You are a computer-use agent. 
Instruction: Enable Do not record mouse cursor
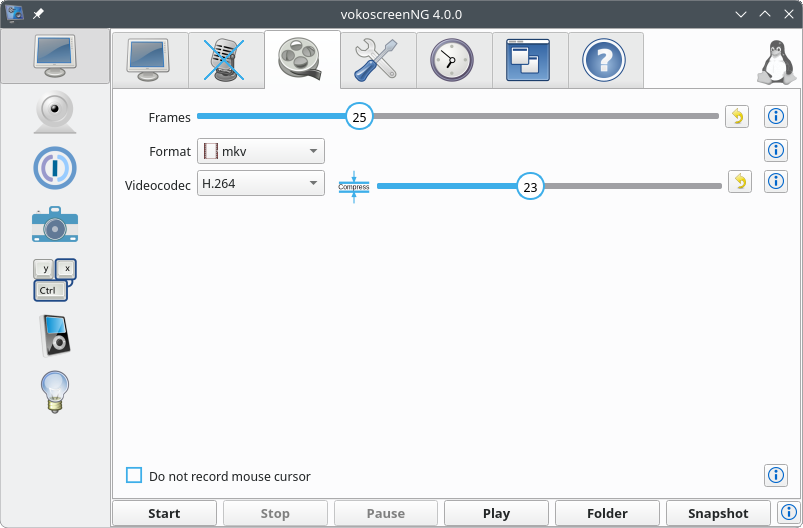tap(134, 476)
